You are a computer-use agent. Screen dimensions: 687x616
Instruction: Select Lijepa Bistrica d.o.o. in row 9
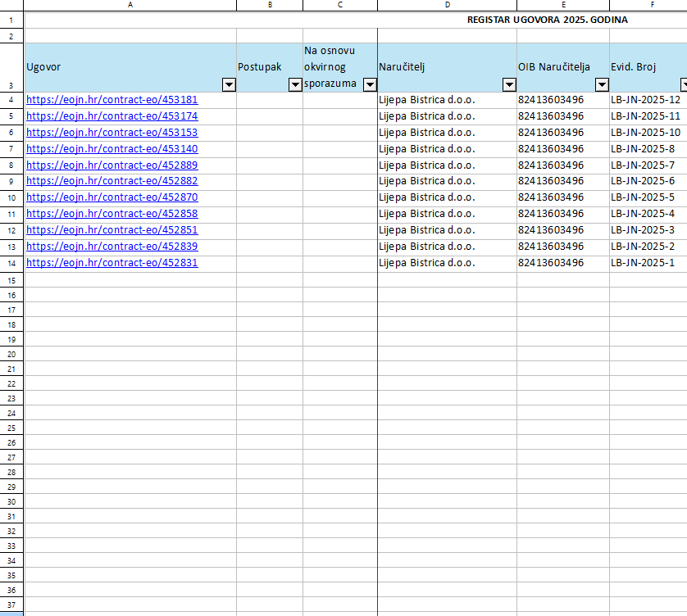(x=448, y=181)
